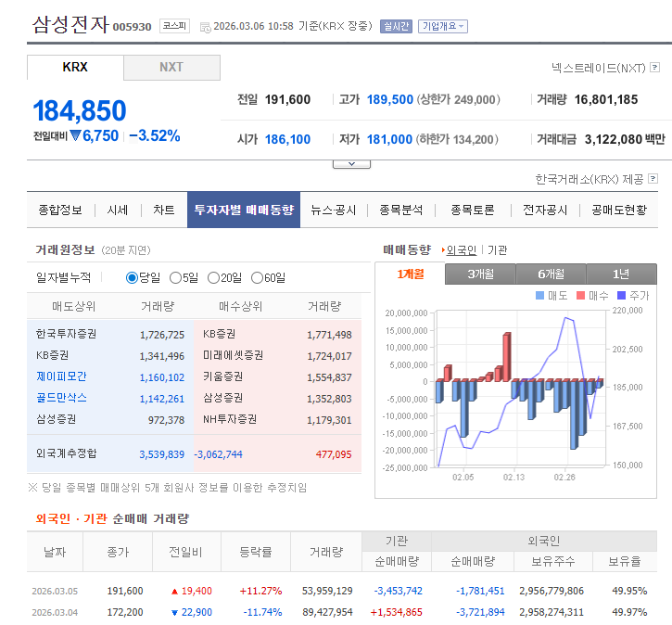
Task: Click the clock icon beside the timestamp
Action: [205, 27]
